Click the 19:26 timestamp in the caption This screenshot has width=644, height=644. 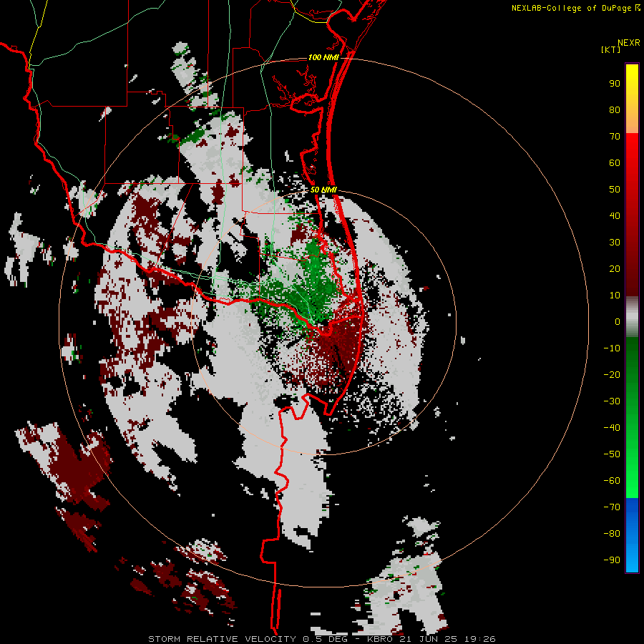pos(480,639)
